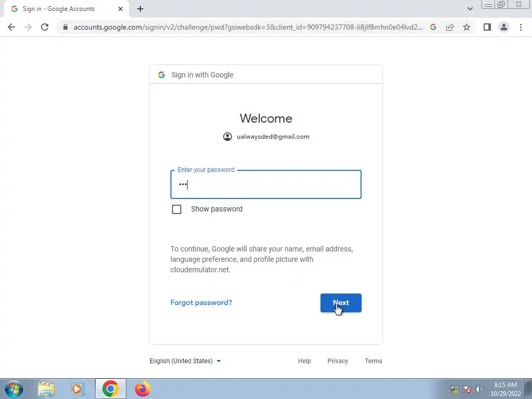Click the address bar URL
Image resolution: width=532 pixels, height=399 pixels.
[248, 27]
